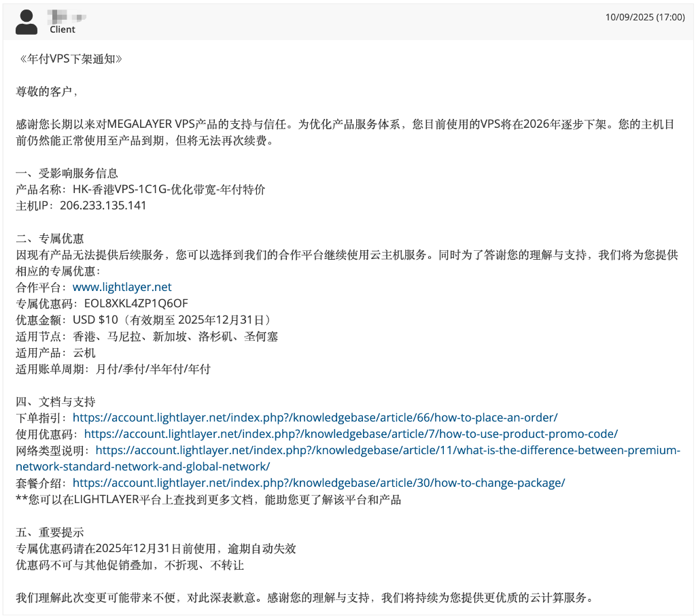
Task: Open the how-to-use-product-promo-code article link
Action: pyautogui.click(x=351, y=434)
